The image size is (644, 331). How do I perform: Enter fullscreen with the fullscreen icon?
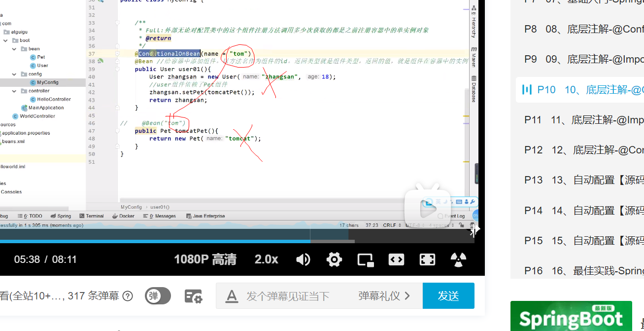427,259
